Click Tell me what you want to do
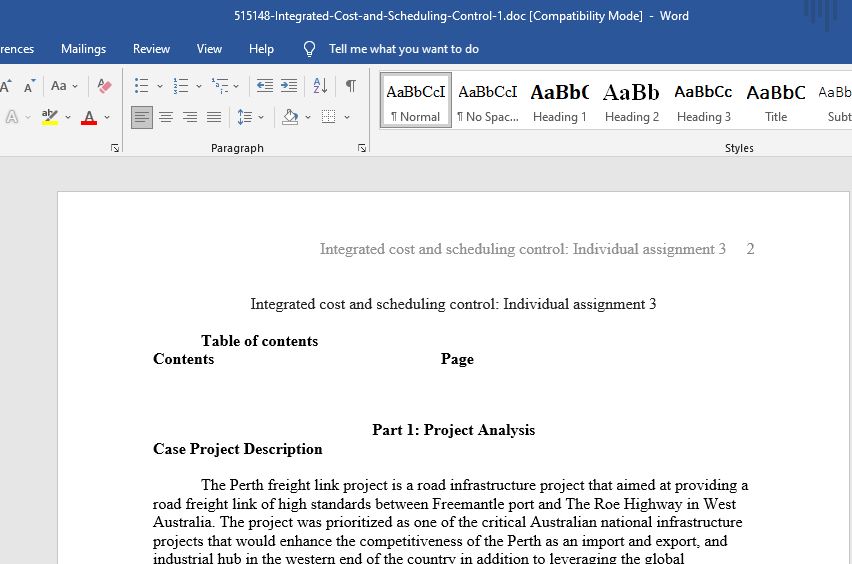The image size is (852, 564). coord(404,49)
